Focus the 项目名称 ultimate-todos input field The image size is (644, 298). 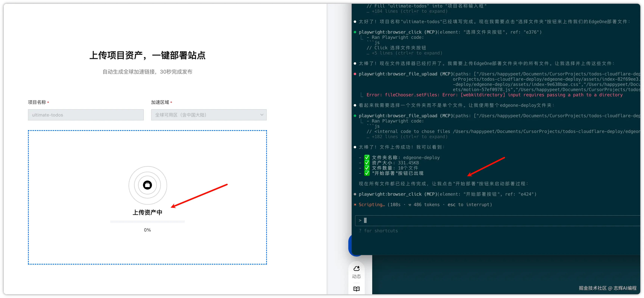86,115
